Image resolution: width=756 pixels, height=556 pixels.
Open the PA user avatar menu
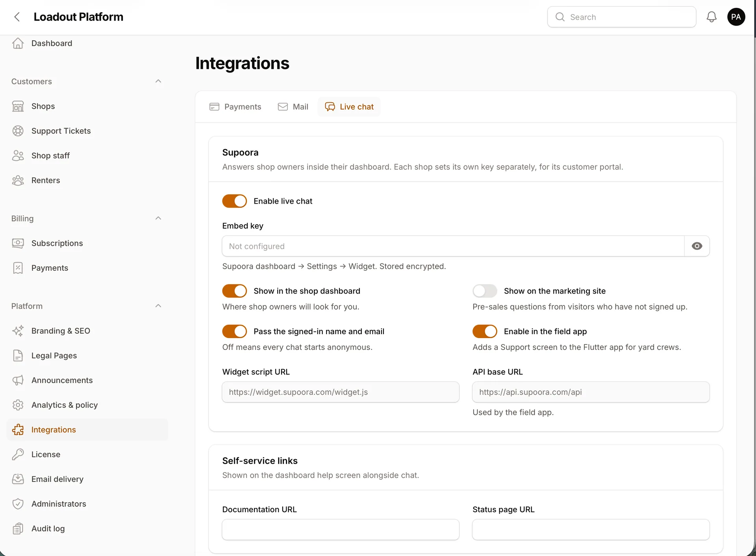click(736, 17)
